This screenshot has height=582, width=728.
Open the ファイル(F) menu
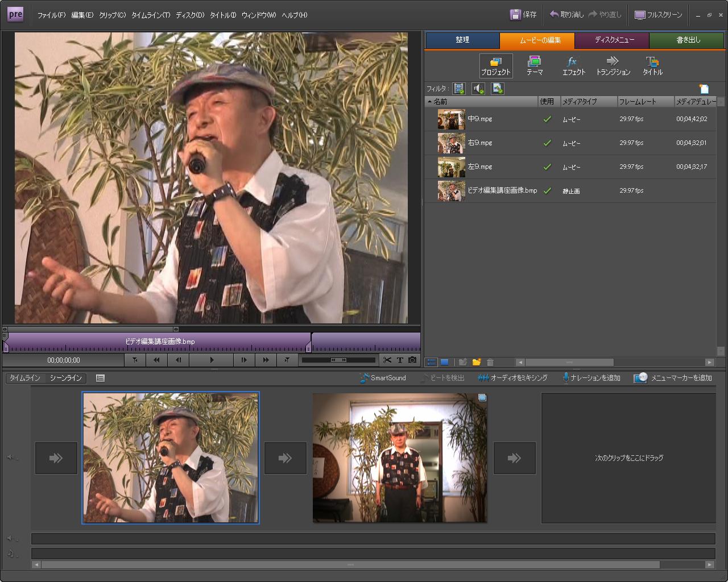coord(51,15)
